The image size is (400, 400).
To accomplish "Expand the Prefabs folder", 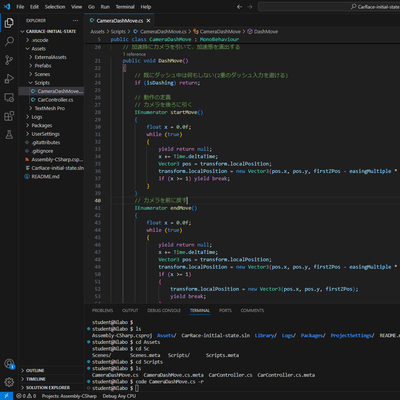I will click(x=51, y=66).
